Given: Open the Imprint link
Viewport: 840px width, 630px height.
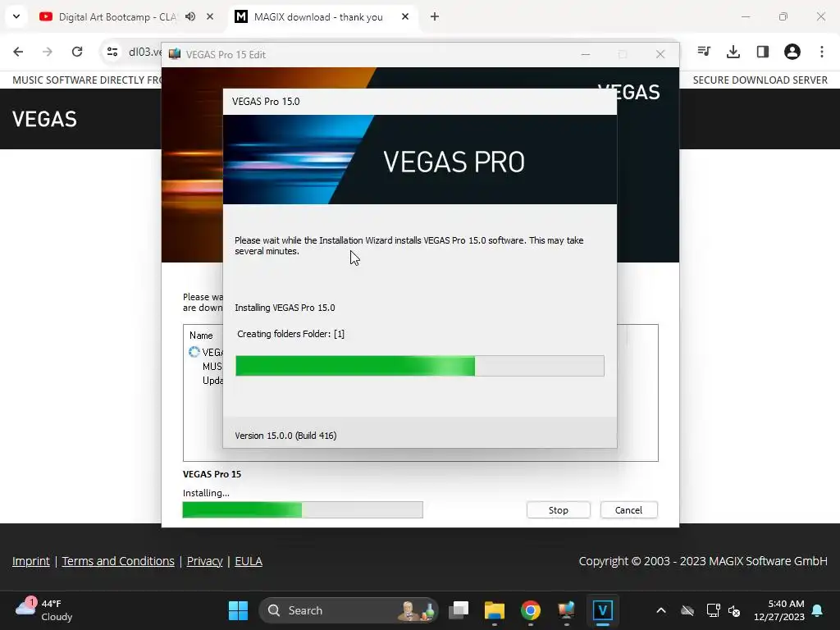Looking at the screenshot, I should click(x=31, y=561).
